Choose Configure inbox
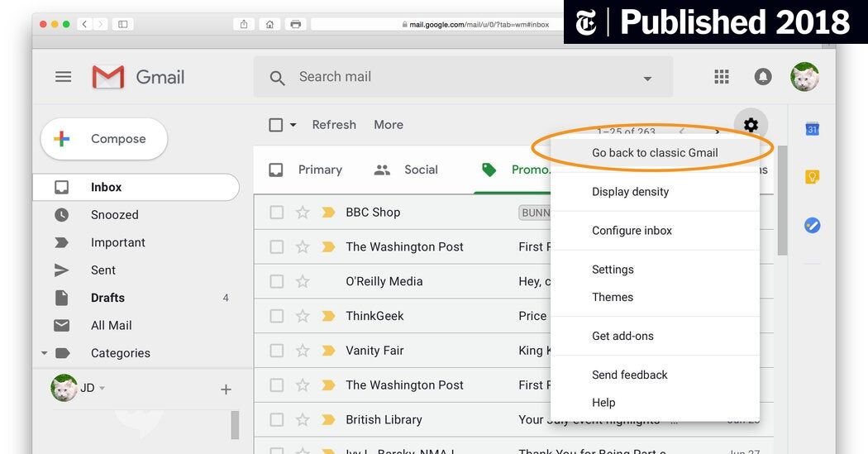 pos(655,231)
